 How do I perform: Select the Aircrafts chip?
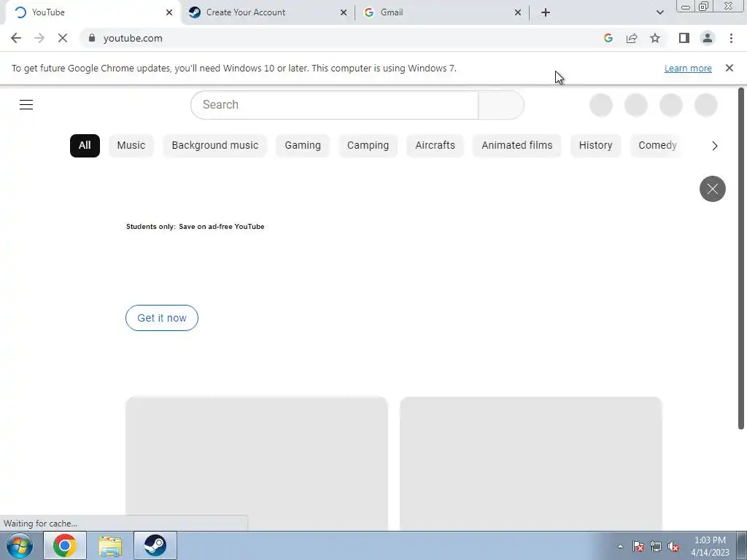pos(435,145)
